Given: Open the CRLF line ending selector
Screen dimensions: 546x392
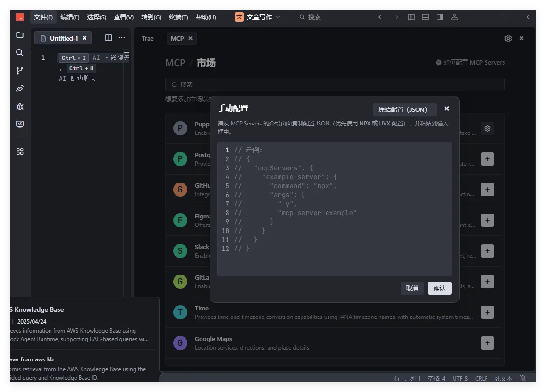Looking at the screenshot, I should pyautogui.click(x=481, y=378).
